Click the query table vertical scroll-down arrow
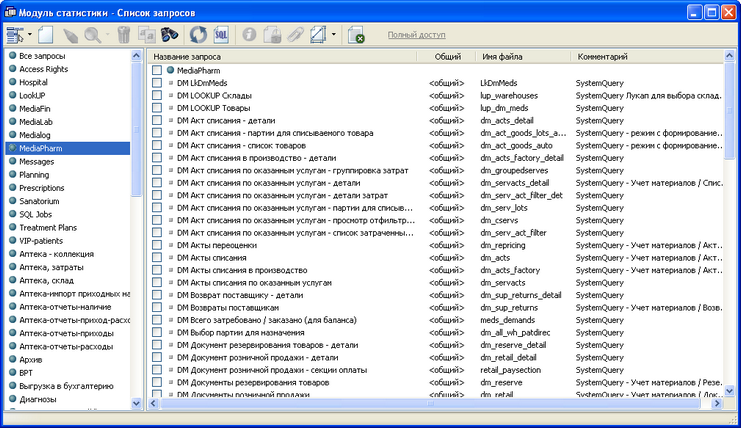This screenshot has height=428, width=741. point(729,391)
